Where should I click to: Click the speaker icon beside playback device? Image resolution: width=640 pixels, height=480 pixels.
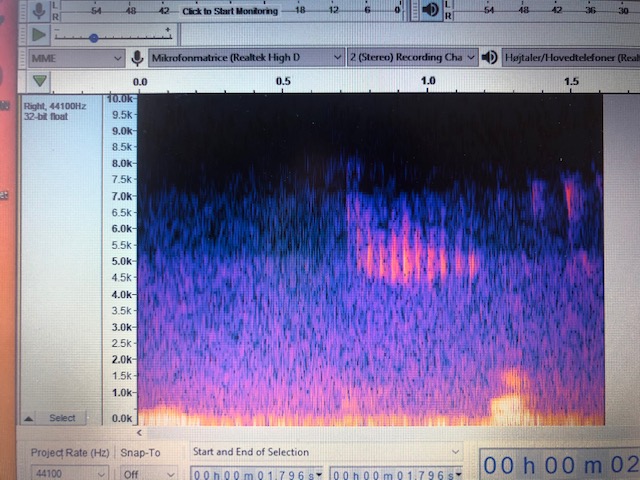pyautogui.click(x=490, y=57)
